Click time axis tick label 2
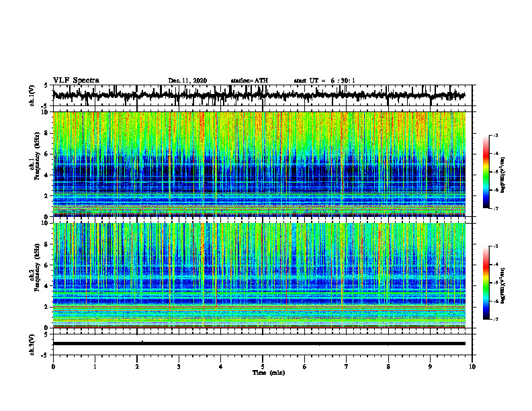The height and width of the screenshot is (411, 532). pyautogui.click(x=137, y=367)
